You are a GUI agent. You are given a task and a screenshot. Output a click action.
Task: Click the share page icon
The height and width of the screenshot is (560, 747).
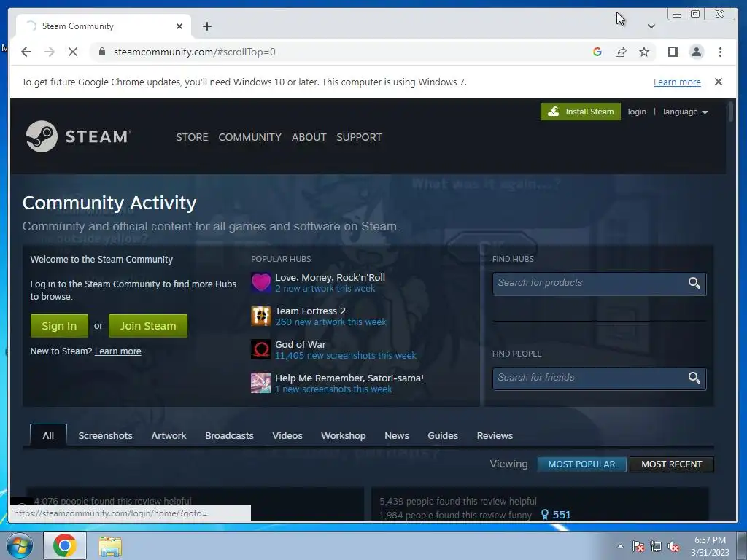coord(620,52)
